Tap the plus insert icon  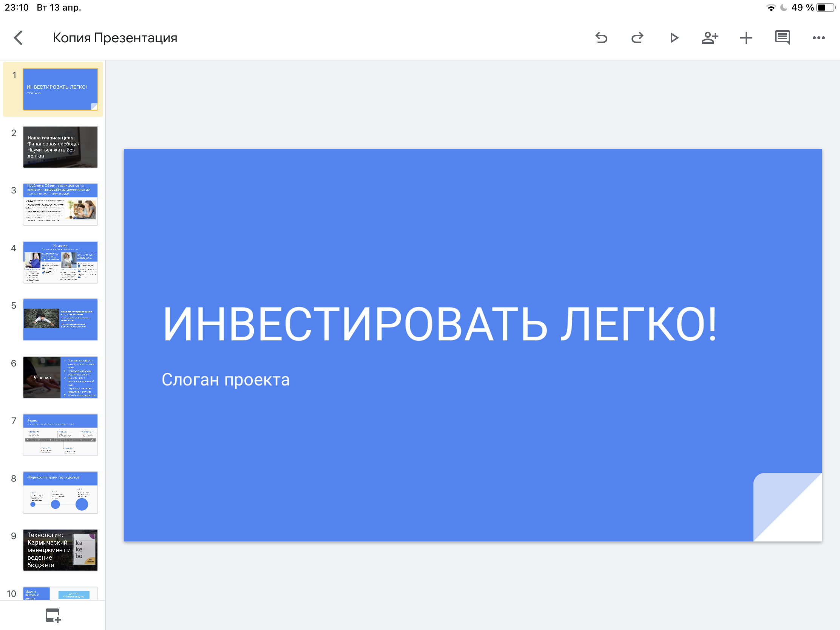(x=746, y=38)
